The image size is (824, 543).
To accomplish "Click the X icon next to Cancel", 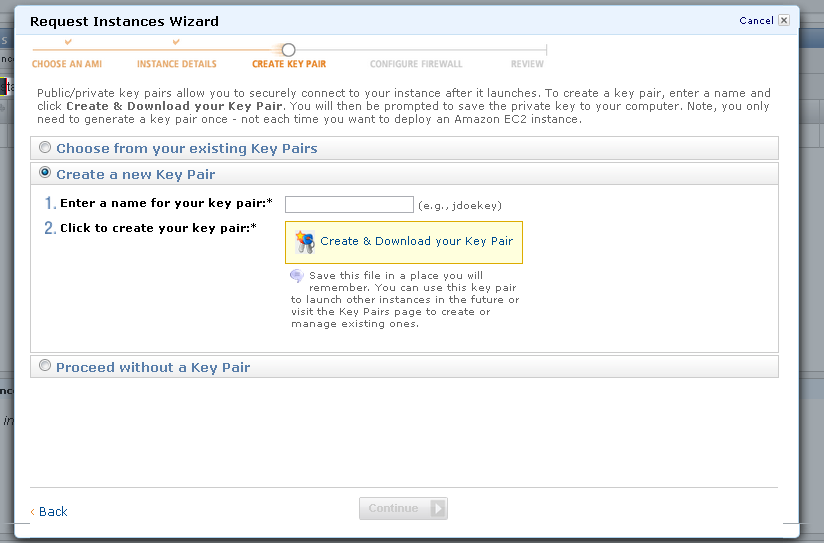I will (x=784, y=21).
